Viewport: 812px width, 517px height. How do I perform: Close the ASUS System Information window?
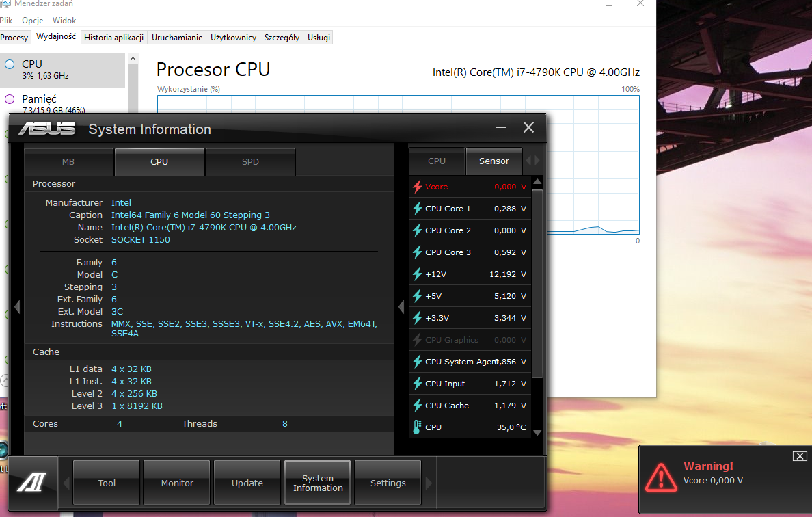(x=528, y=127)
